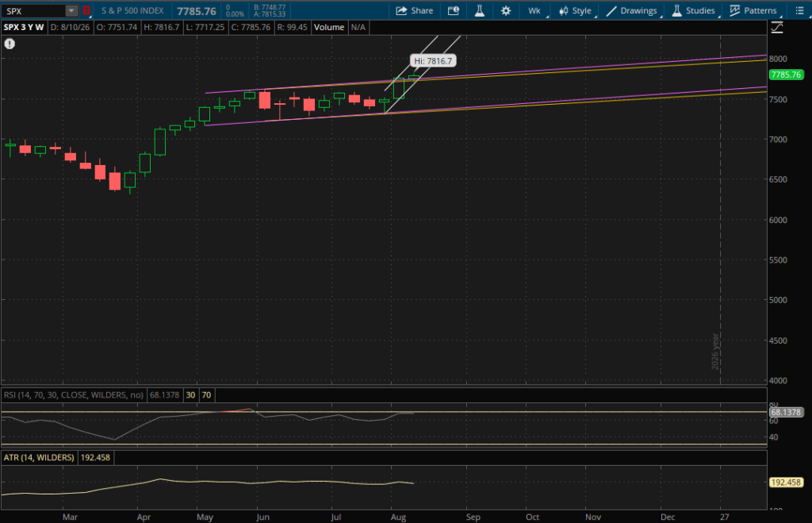Open the Wk timeframe dropdown
Screen dimensions: 812x523
pyautogui.click(x=536, y=10)
